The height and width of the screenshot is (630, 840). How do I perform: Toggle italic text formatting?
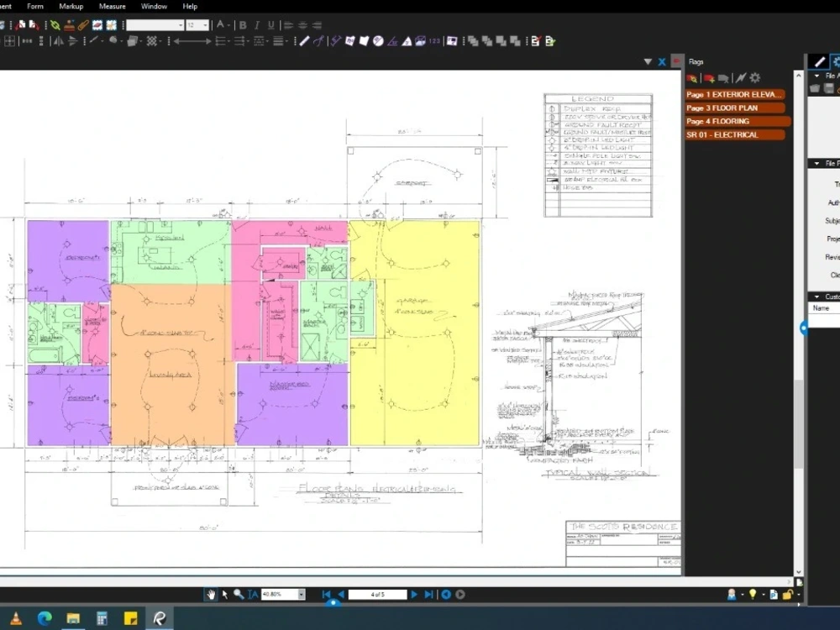(257, 25)
